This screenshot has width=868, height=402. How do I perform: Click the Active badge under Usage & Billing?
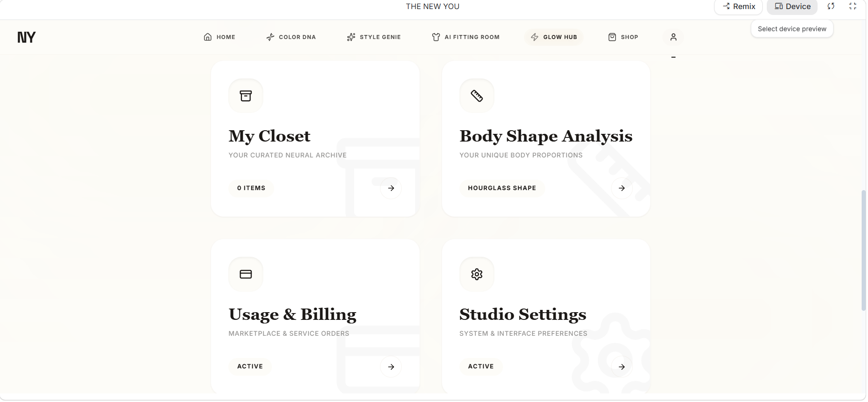pyautogui.click(x=250, y=367)
